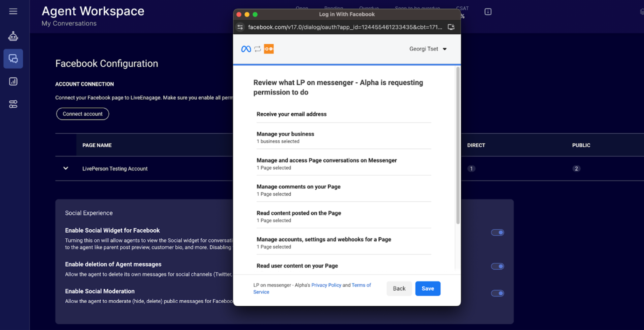Open the Terms of Service link
This screenshot has width=644, height=330.
361,285
